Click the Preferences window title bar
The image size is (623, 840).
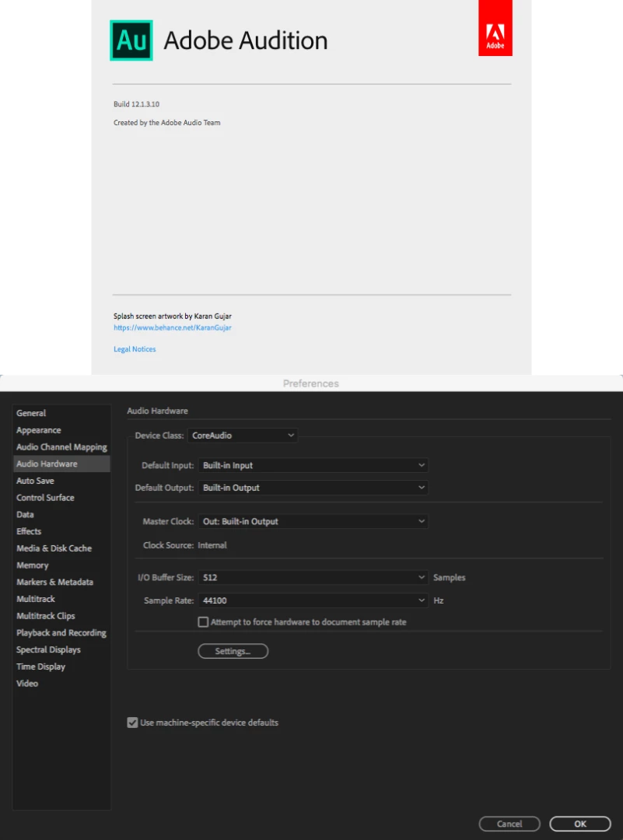click(x=311, y=383)
